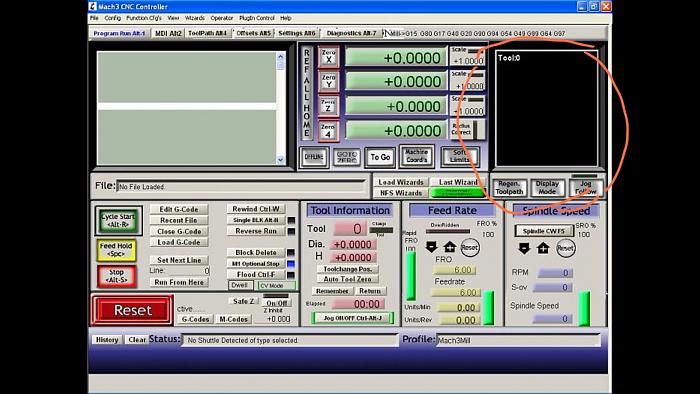Click the spindle speed green level bar

point(584,309)
